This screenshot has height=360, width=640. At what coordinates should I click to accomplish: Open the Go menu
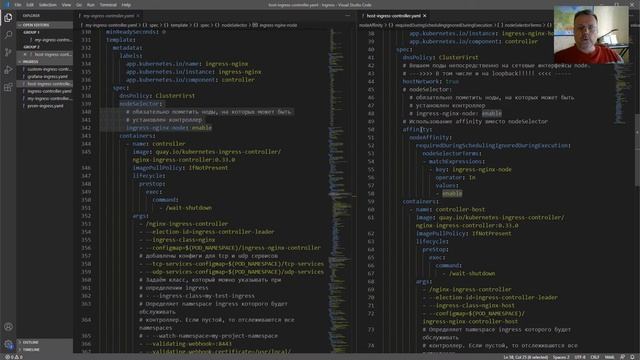click(x=79, y=5)
